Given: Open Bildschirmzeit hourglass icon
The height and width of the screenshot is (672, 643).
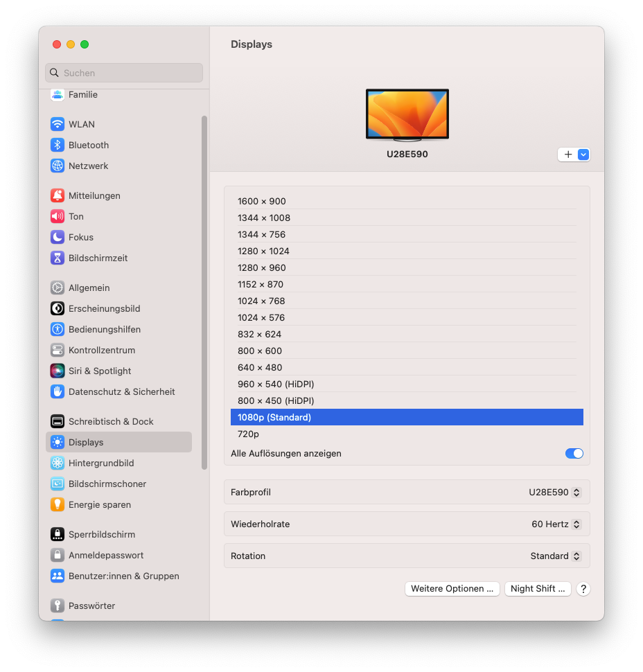Looking at the screenshot, I should [58, 258].
